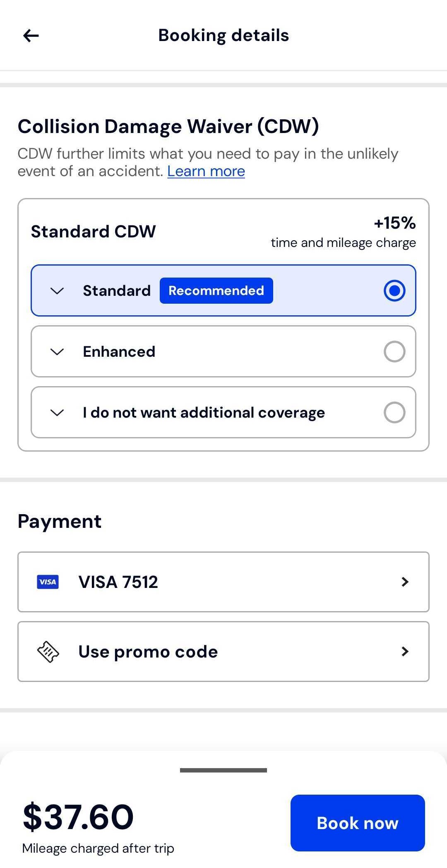The height and width of the screenshot is (868, 447).
Task: Open promo code row's right chevron
Action: pyautogui.click(x=405, y=651)
